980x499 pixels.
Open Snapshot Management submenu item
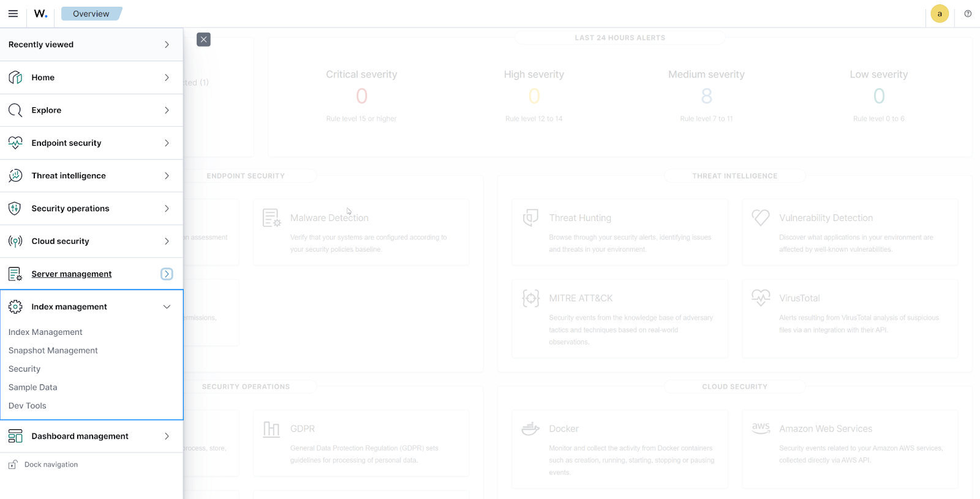tap(53, 350)
